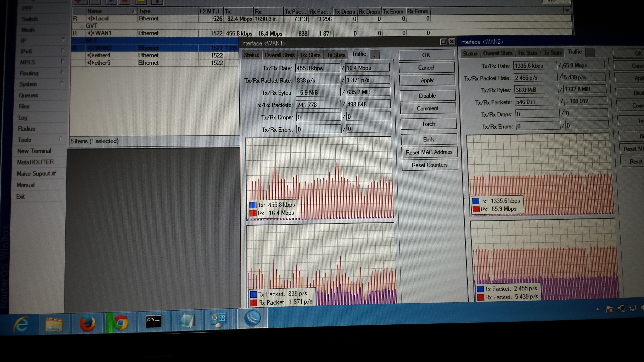Open Command Prompt from the taskbar
This screenshot has height=362, width=644.
(x=153, y=321)
